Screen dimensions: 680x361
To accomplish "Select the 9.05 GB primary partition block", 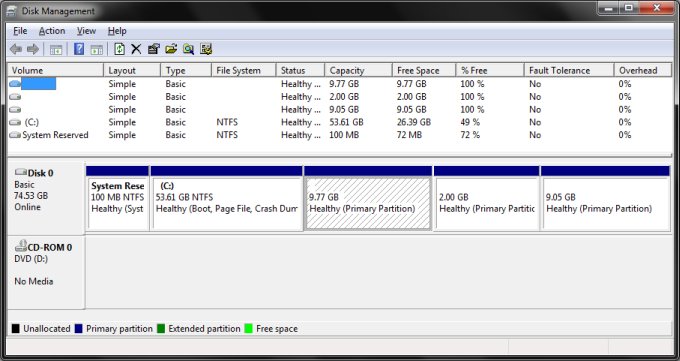I will tap(605, 198).
